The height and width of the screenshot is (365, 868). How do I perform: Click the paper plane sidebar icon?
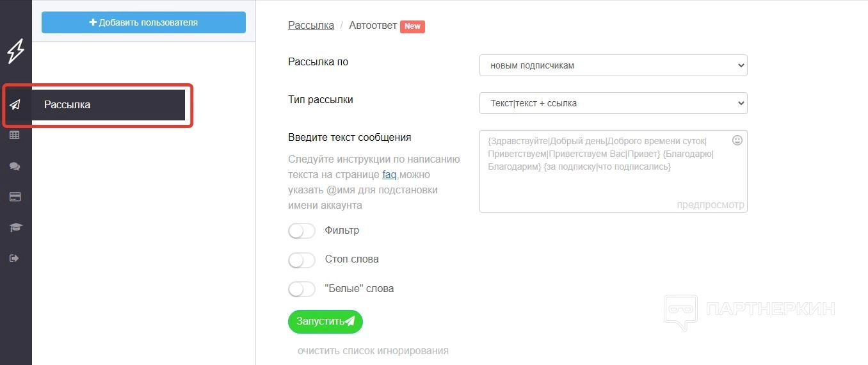click(15, 105)
